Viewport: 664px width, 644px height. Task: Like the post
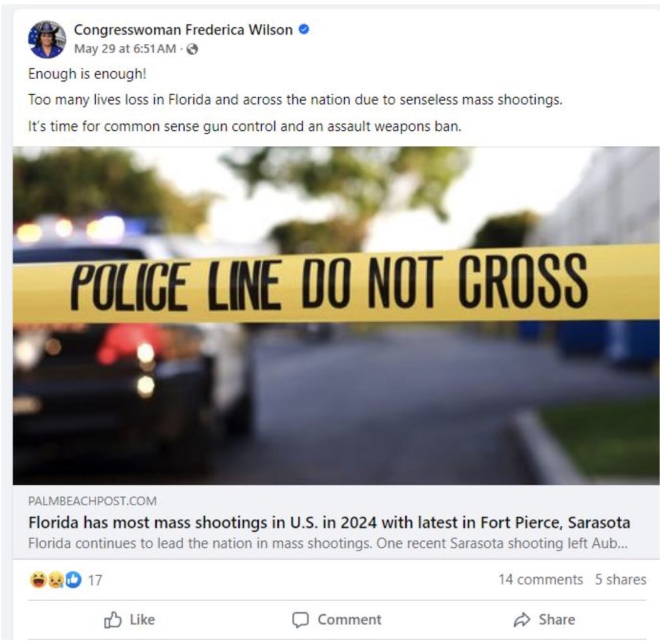pyautogui.click(x=130, y=620)
